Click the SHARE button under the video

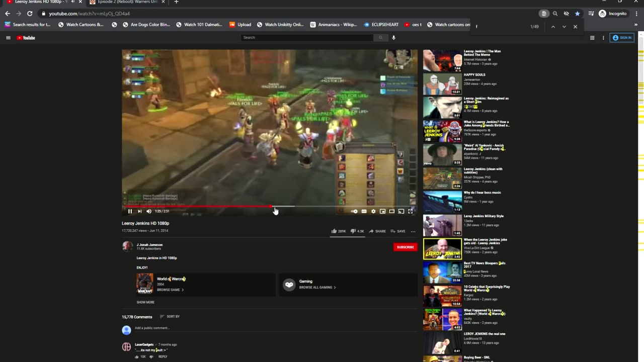point(377,231)
